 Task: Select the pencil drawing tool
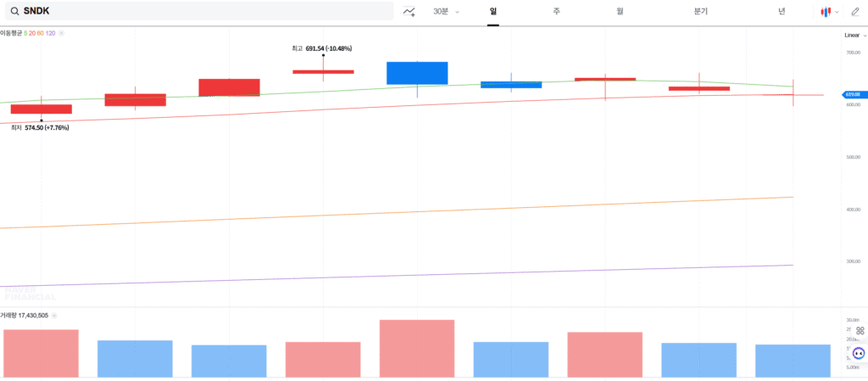coord(854,11)
